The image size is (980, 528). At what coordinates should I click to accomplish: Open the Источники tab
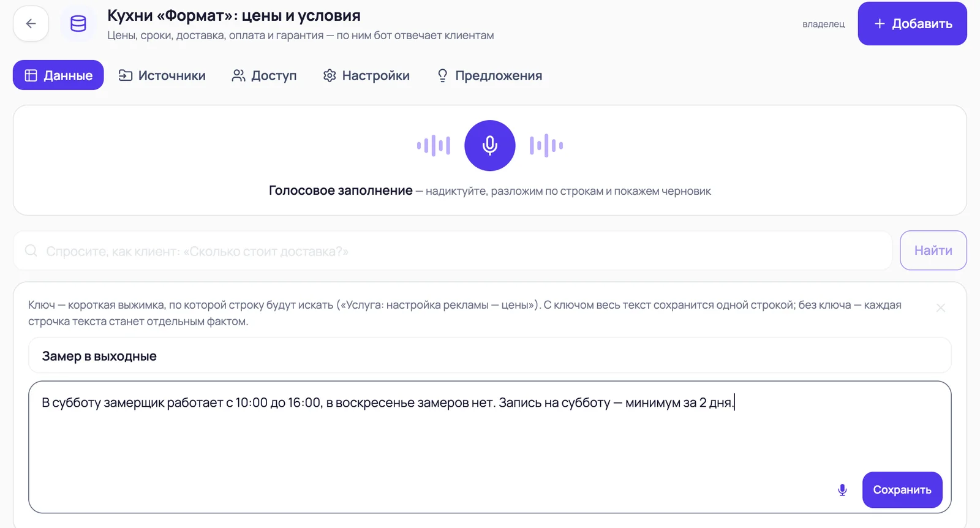(162, 75)
